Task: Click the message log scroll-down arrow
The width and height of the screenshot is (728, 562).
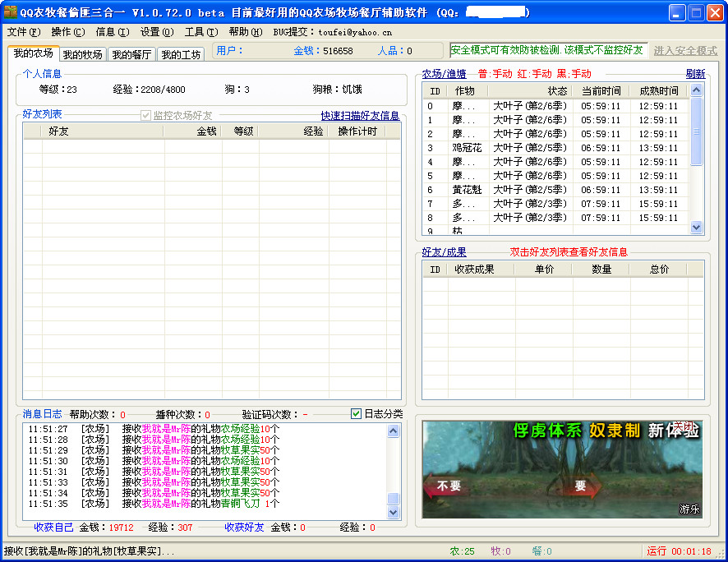Action: tap(393, 512)
